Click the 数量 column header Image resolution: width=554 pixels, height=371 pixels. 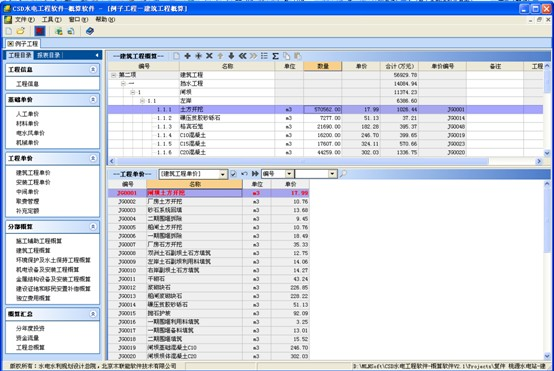[x=323, y=66]
